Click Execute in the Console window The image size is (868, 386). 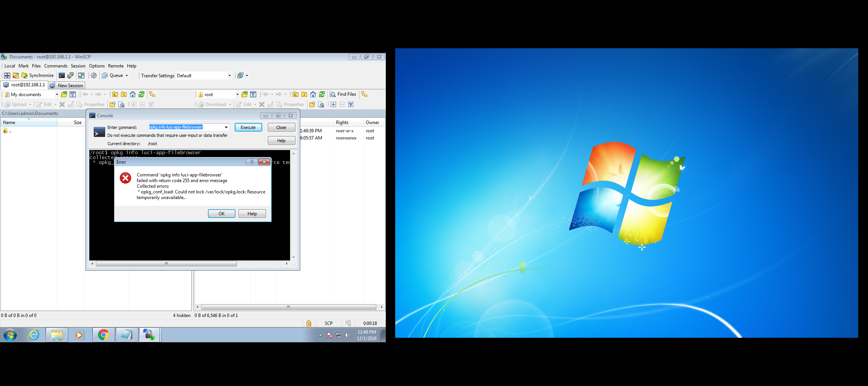coord(248,127)
